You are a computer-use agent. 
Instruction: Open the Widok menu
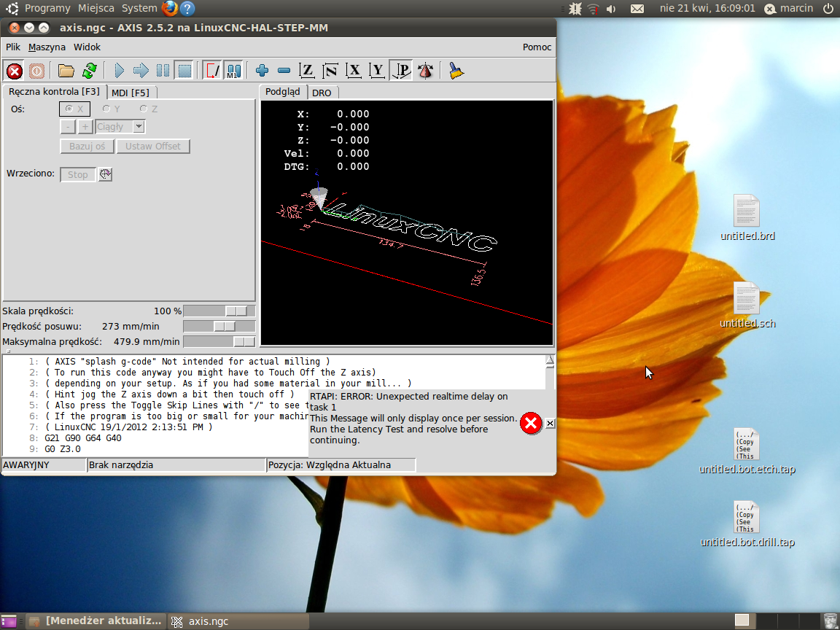[87, 47]
